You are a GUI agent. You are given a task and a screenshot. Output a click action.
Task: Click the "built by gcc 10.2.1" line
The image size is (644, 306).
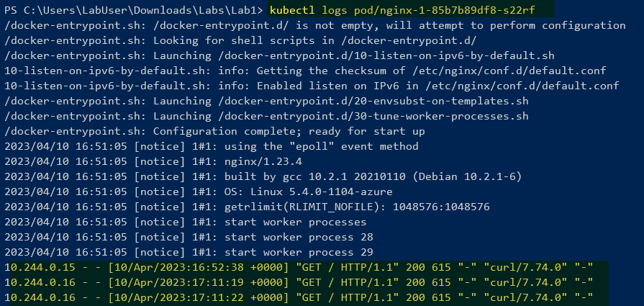tap(263, 177)
